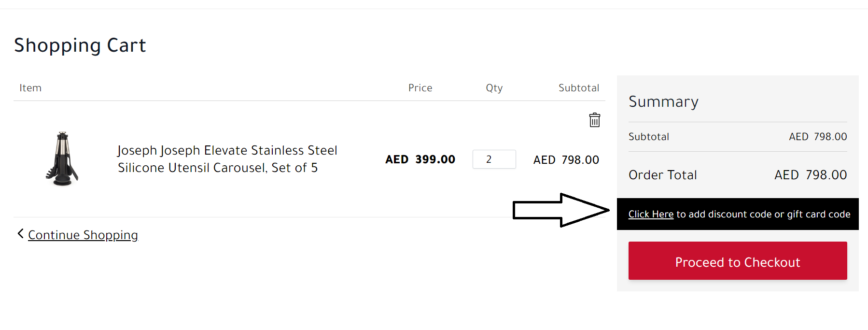This screenshot has width=868, height=330.
Task: Click the Subtotal column header in cart table
Action: [x=578, y=88]
